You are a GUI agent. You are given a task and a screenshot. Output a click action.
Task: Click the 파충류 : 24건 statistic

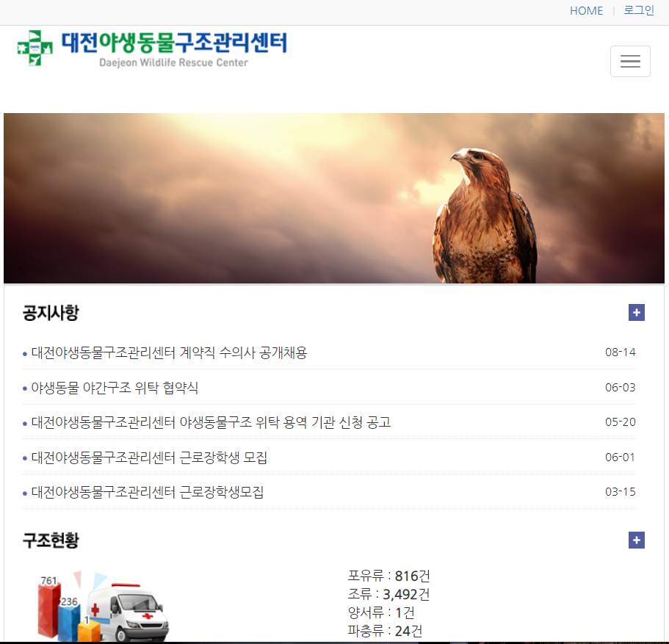[x=385, y=631]
